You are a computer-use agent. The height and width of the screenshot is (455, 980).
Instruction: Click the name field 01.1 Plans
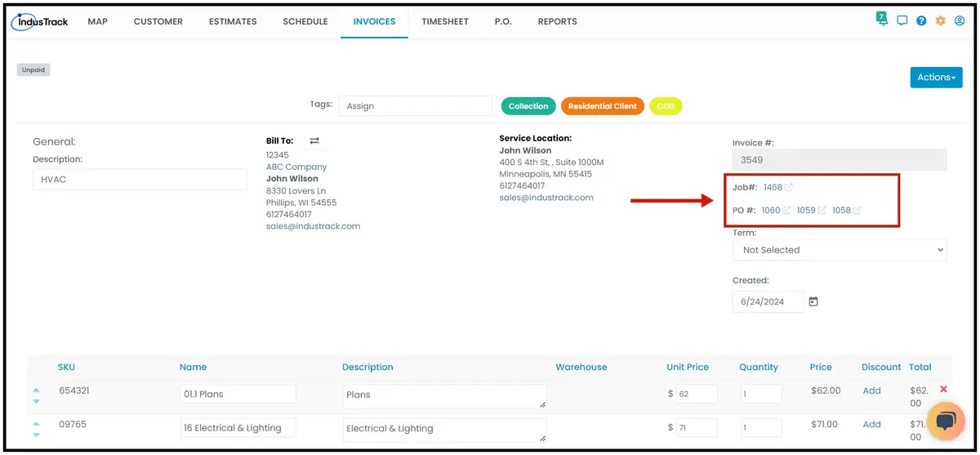coord(238,394)
